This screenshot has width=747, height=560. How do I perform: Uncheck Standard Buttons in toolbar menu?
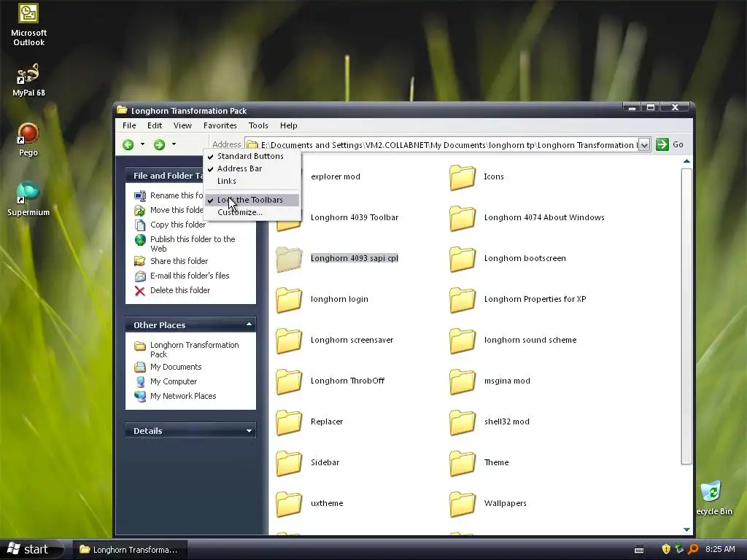[x=252, y=156]
